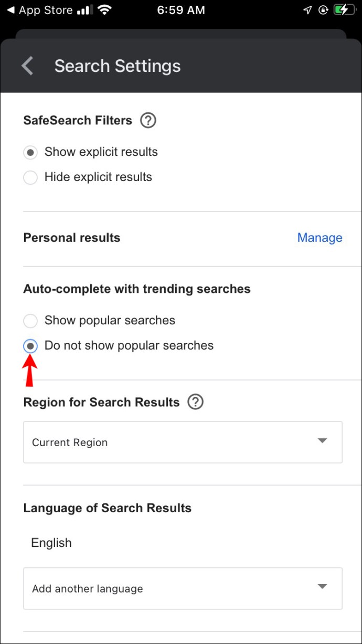362x644 pixels.
Task: Open the Current Region dropdown
Action: 183,442
